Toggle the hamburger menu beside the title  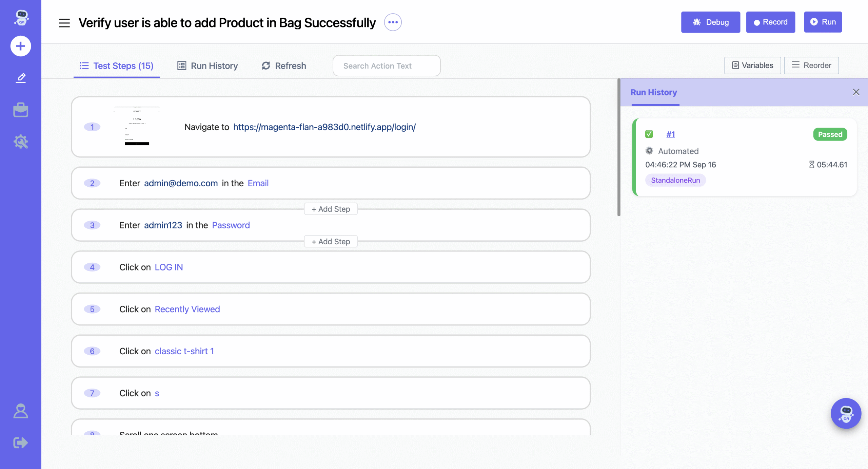click(x=64, y=23)
